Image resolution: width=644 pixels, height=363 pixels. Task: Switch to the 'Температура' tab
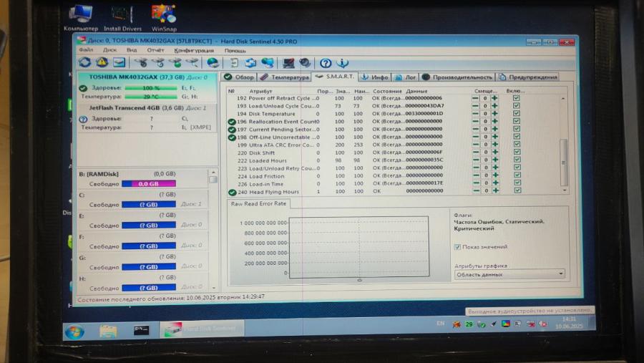click(x=285, y=77)
